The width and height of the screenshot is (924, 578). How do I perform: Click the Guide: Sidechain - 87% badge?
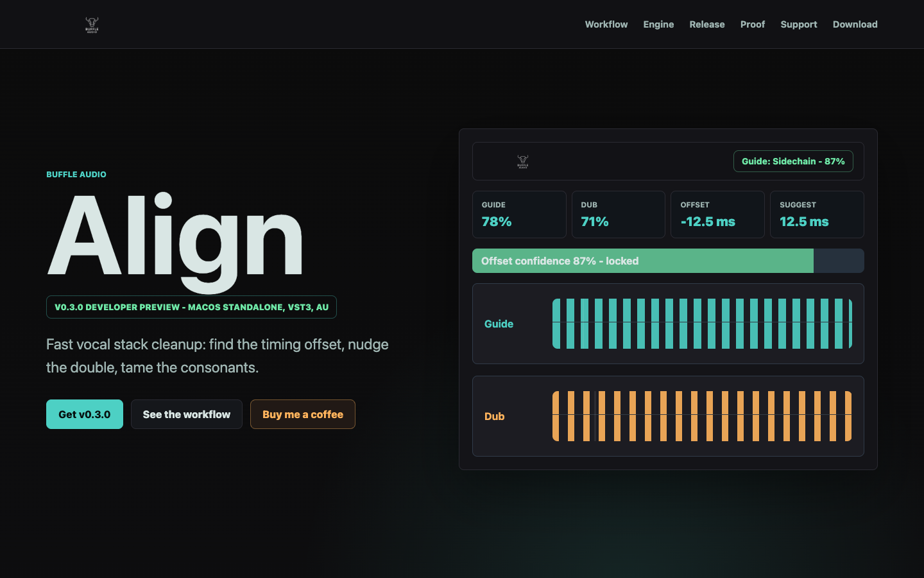tap(793, 161)
